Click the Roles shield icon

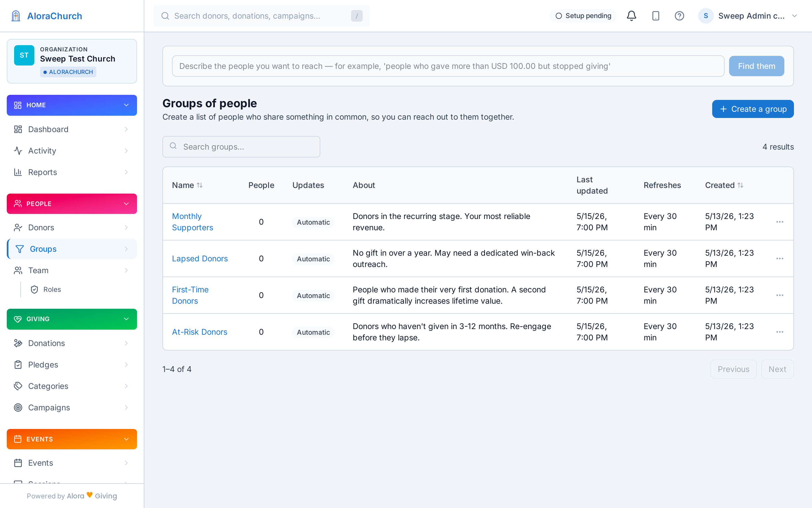[34, 290]
